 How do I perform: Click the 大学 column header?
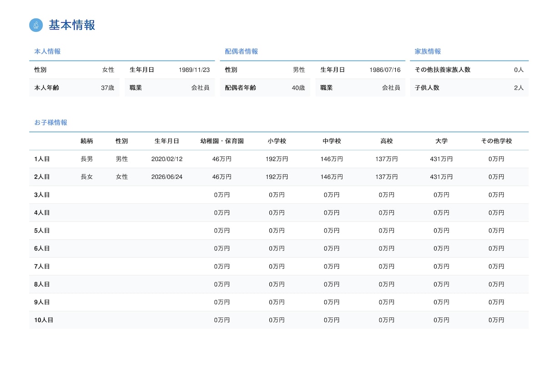click(x=441, y=141)
